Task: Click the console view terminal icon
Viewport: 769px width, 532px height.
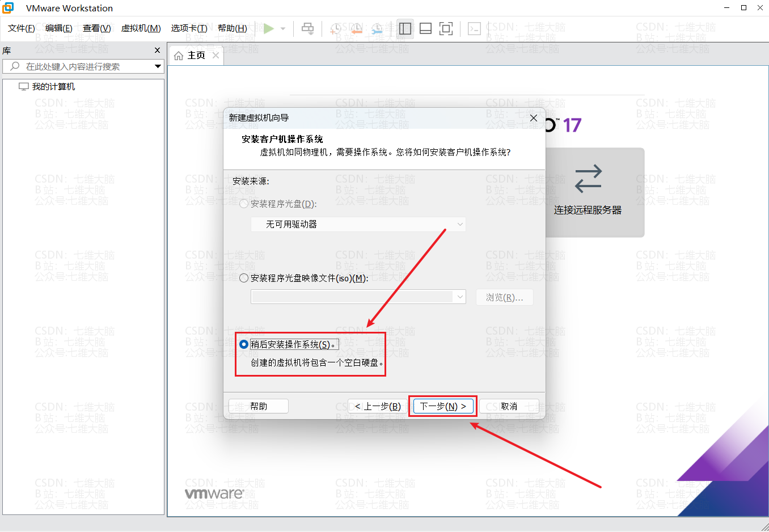Action: [475, 28]
